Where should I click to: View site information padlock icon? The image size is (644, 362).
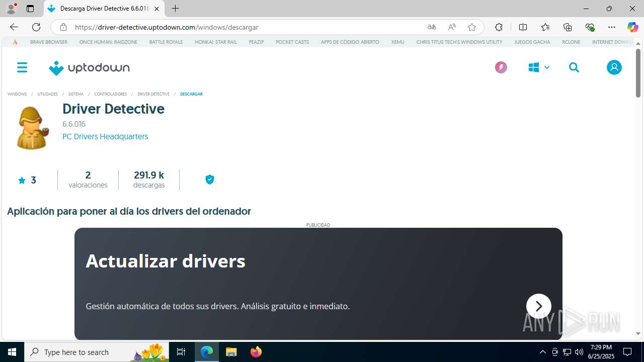[63, 27]
